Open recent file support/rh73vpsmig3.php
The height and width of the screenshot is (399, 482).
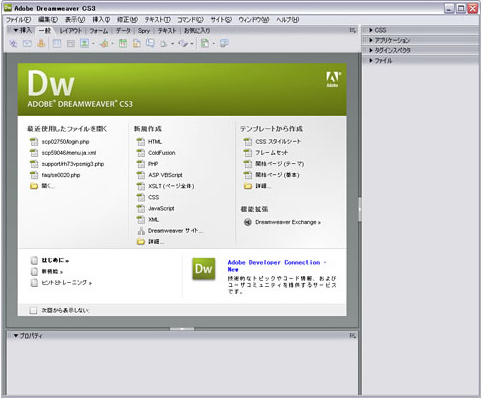[67, 164]
